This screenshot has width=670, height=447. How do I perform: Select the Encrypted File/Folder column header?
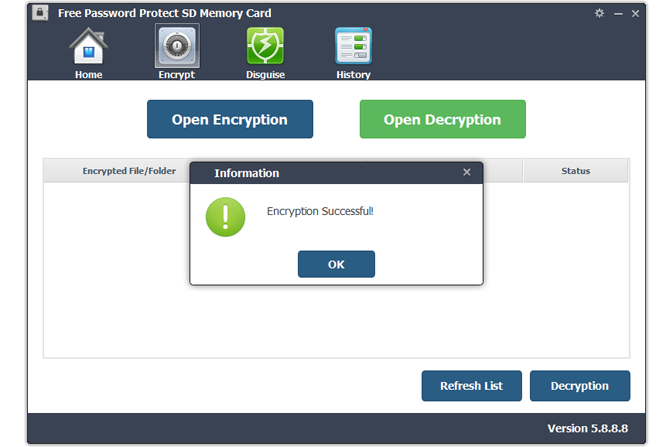point(129,171)
